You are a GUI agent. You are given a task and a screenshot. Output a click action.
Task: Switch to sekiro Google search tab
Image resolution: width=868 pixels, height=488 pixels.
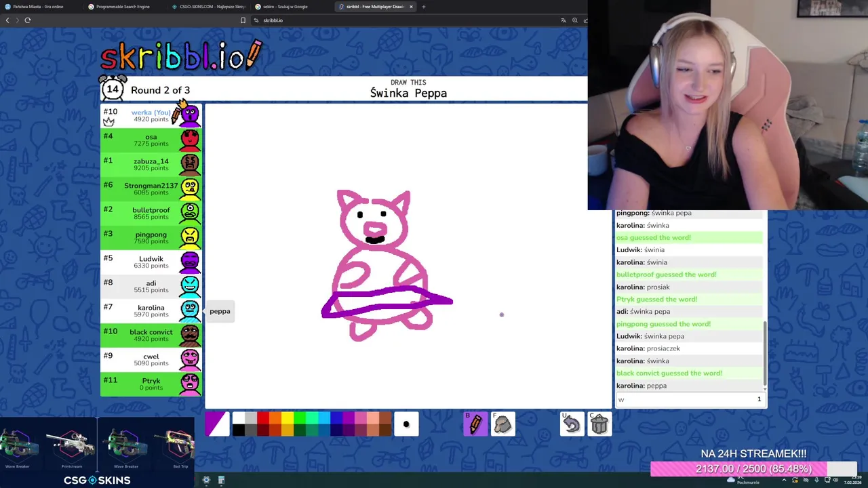(290, 7)
